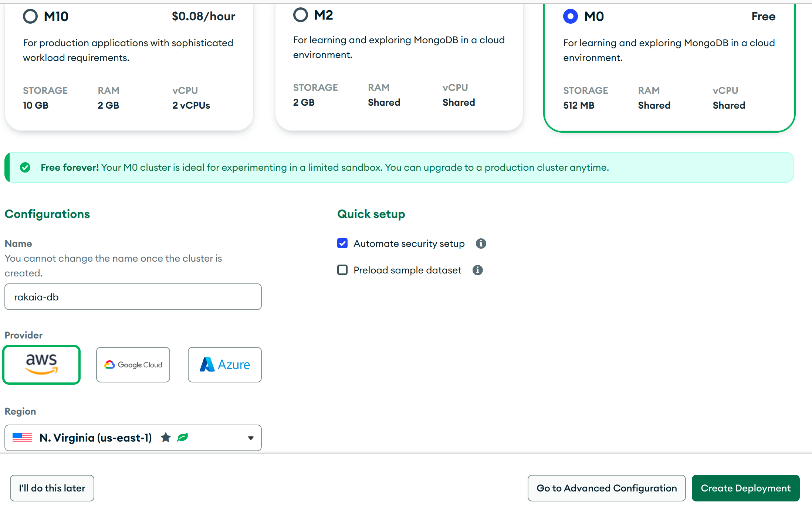This screenshot has height=514, width=812.
Task: Click the N. Virginia region text
Action: [x=95, y=438]
